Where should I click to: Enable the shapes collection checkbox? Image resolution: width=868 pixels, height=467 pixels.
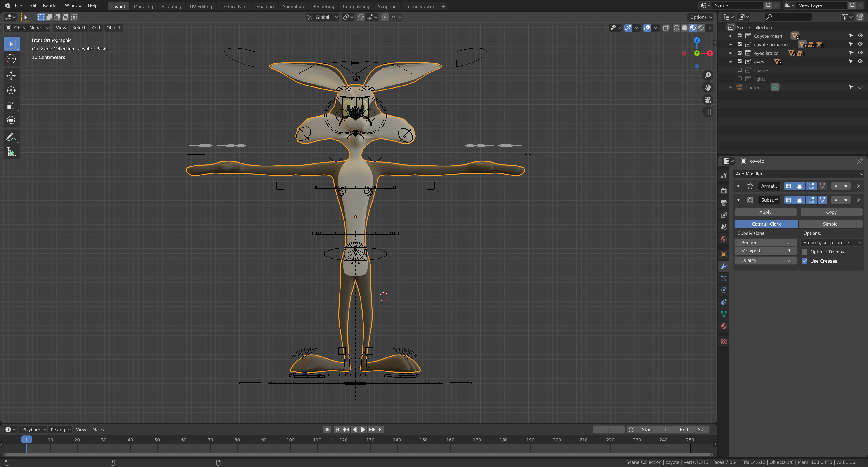pos(740,70)
